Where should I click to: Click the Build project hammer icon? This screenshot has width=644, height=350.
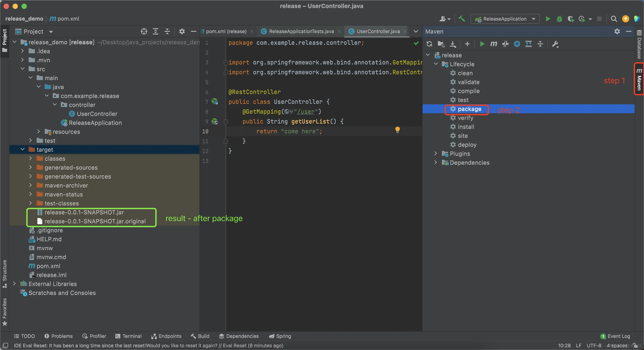click(462, 19)
